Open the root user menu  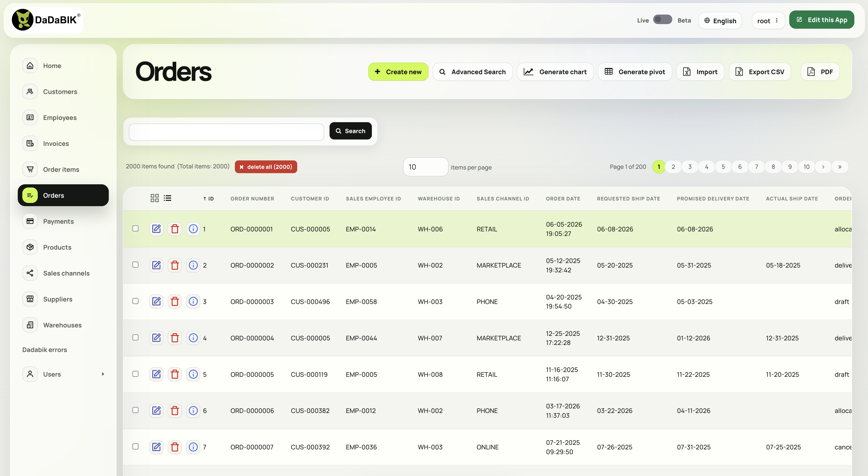(x=768, y=20)
